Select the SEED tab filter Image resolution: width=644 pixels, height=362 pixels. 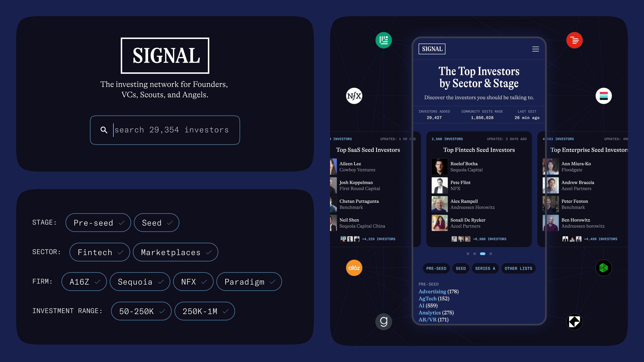pyautogui.click(x=461, y=268)
